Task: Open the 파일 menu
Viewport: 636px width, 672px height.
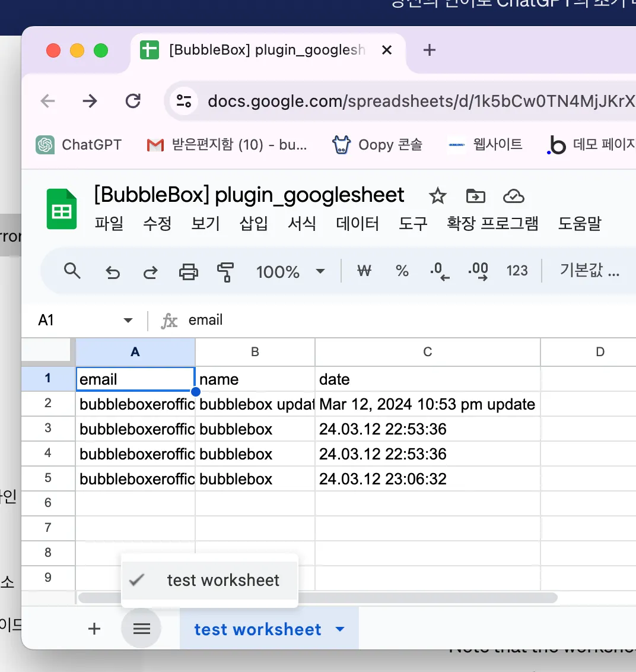Action: (109, 223)
